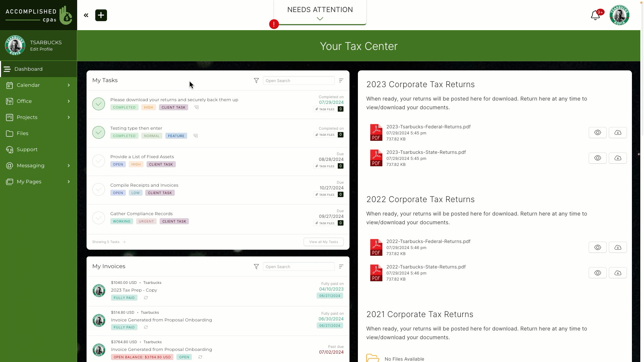The height and width of the screenshot is (362, 644).
Task: Click the filter icon in My Invoices
Action: pyautogui.click(x=256, y=266)
